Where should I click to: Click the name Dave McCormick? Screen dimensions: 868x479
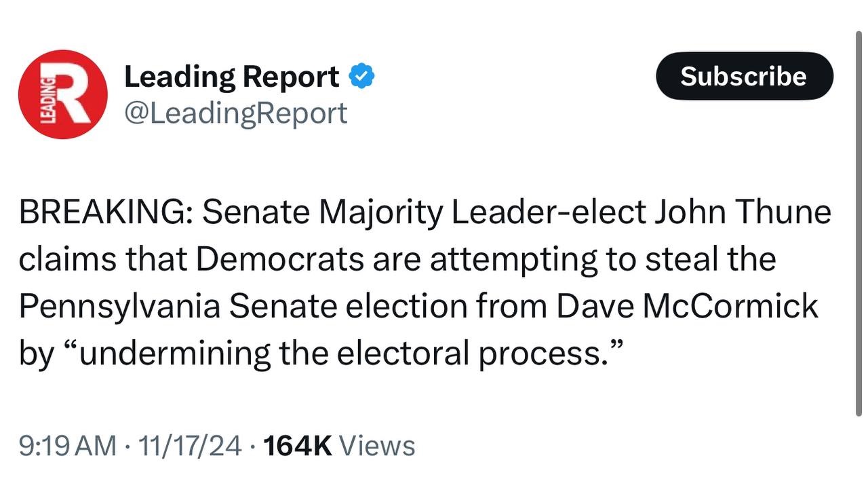[688, 306]
